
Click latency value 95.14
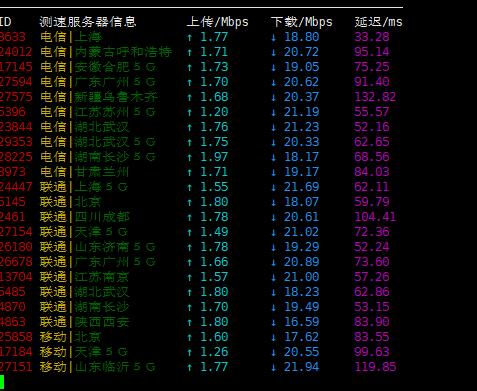(372, 52)
